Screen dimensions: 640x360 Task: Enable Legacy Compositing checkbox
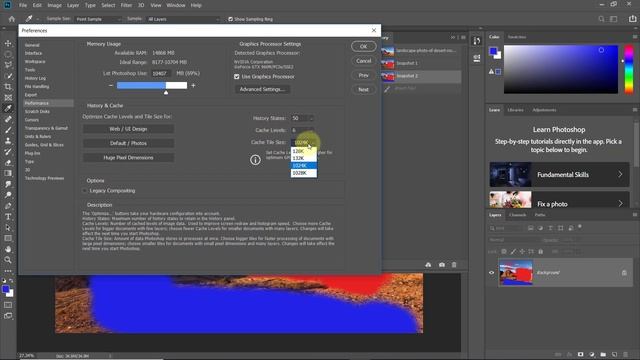pos(85,191)
